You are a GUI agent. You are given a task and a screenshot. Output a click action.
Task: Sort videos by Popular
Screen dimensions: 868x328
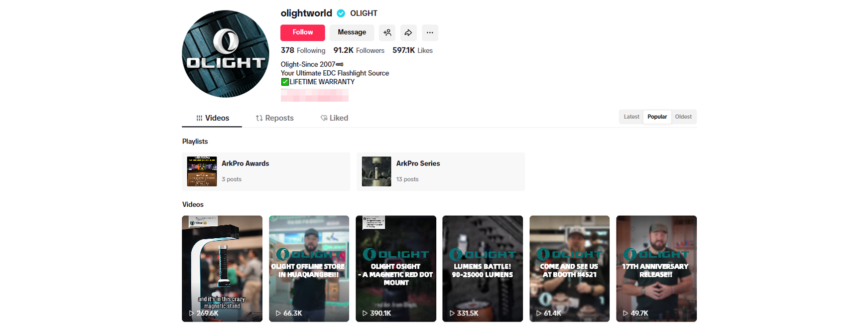[x=657, y=117]
